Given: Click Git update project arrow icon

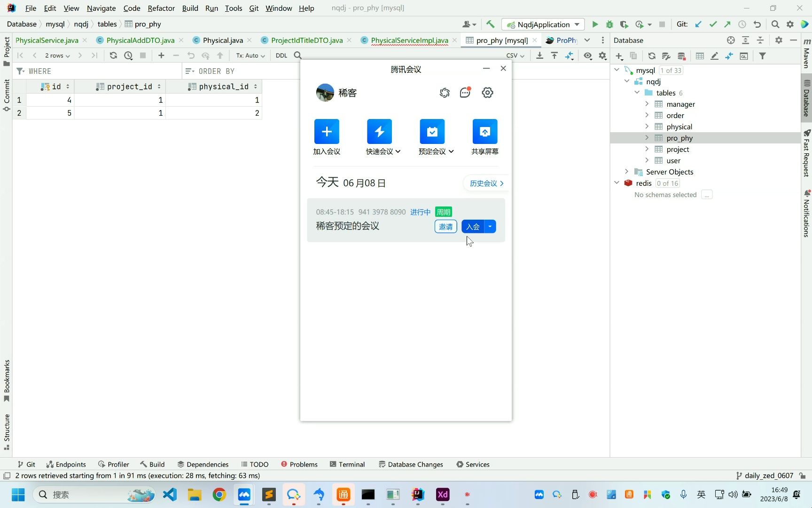Looking at the screenshot, I should coord(698,24).
